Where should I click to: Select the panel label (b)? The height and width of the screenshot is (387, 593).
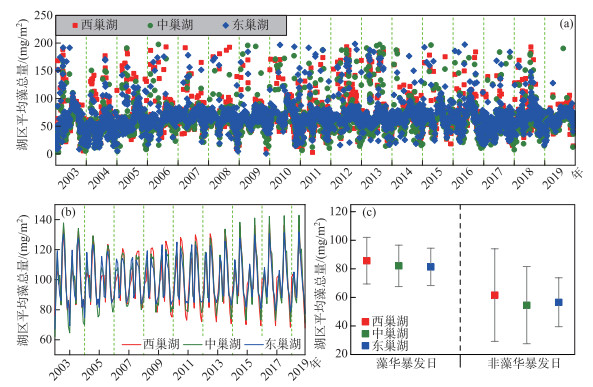coord(68,212)
